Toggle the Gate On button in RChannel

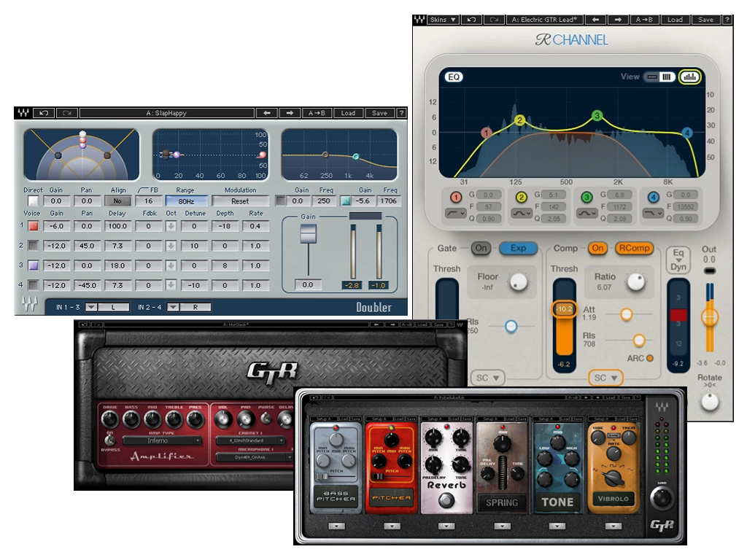481,248
